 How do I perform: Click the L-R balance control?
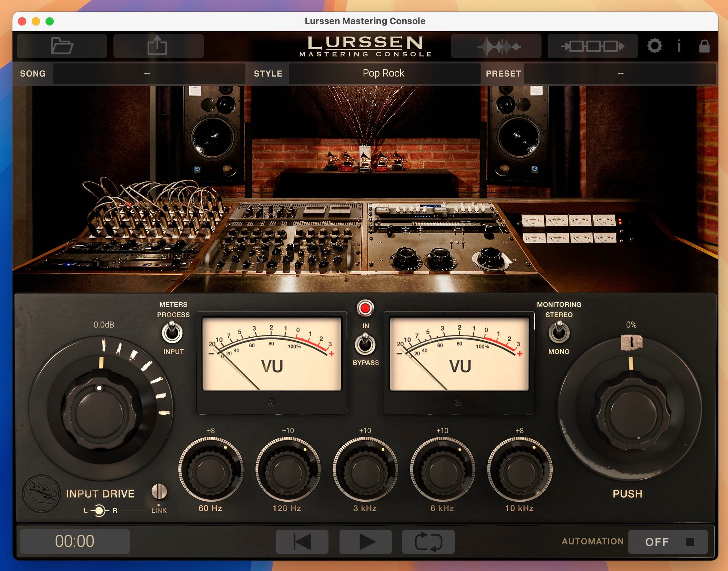[x=99, y=510]
